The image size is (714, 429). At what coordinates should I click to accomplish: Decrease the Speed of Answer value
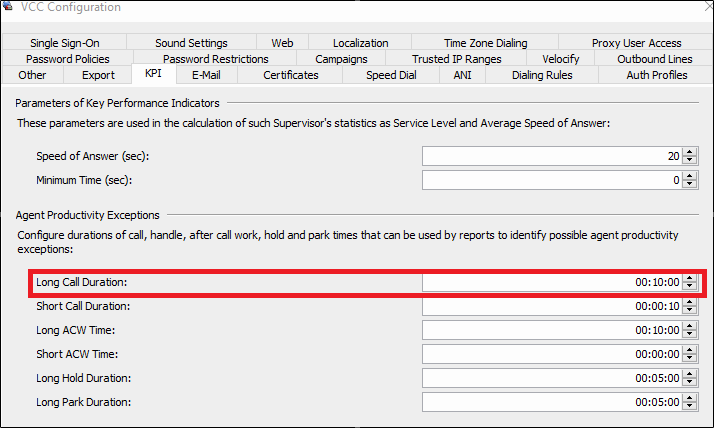[x=689, y=160]
